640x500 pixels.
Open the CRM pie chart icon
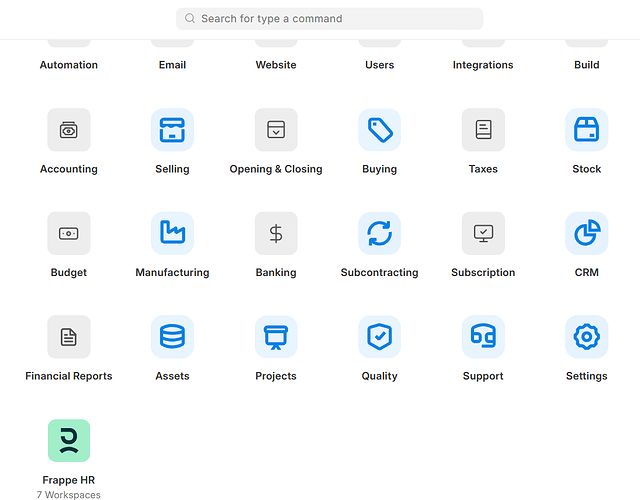click(x=587, y=233)
